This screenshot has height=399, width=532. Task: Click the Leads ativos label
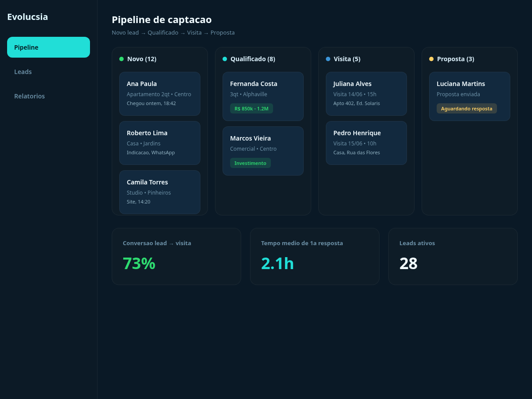coord(417,243)
